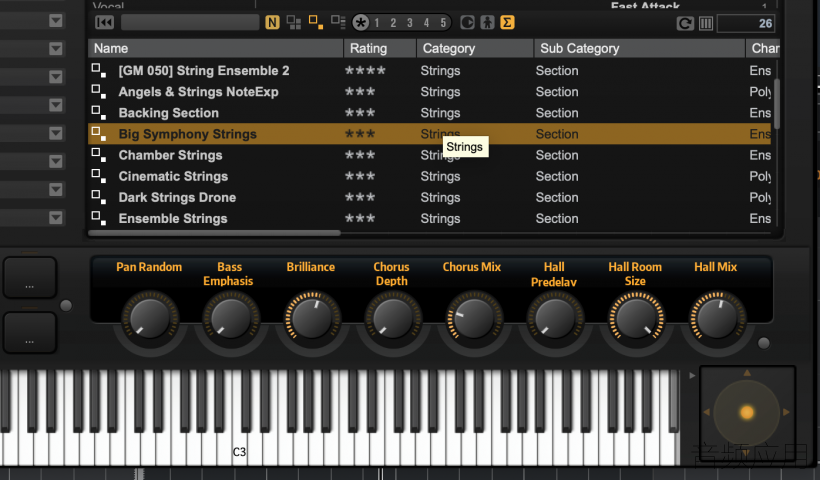The image size is (820, 480).
Task: Click the upper trigger pad labeled '...'
Action: point(30,278)
